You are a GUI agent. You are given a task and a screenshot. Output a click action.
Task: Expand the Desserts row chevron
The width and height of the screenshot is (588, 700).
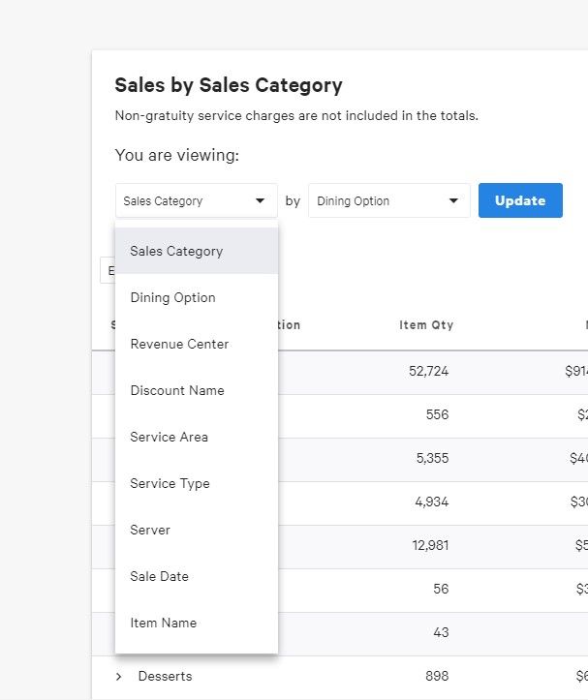(x=119, y=676)
